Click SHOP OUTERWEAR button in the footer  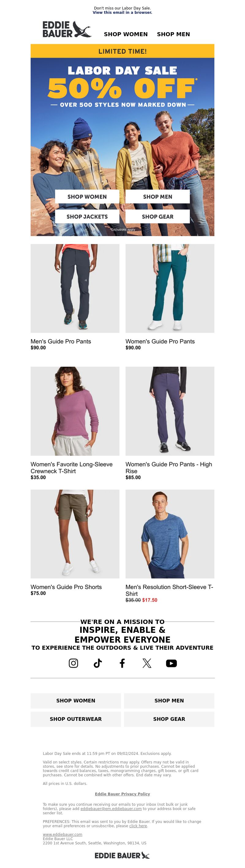coord(76,719)
